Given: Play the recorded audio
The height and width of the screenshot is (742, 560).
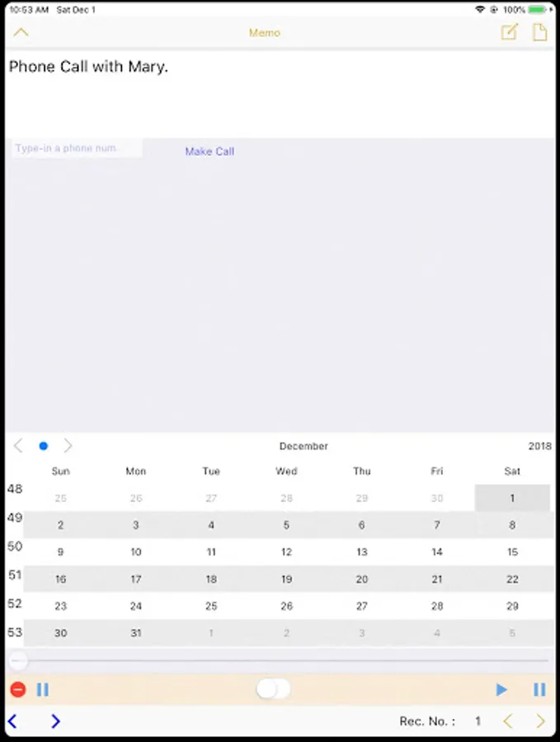Looking at the screenshot, I should [501, 690].
